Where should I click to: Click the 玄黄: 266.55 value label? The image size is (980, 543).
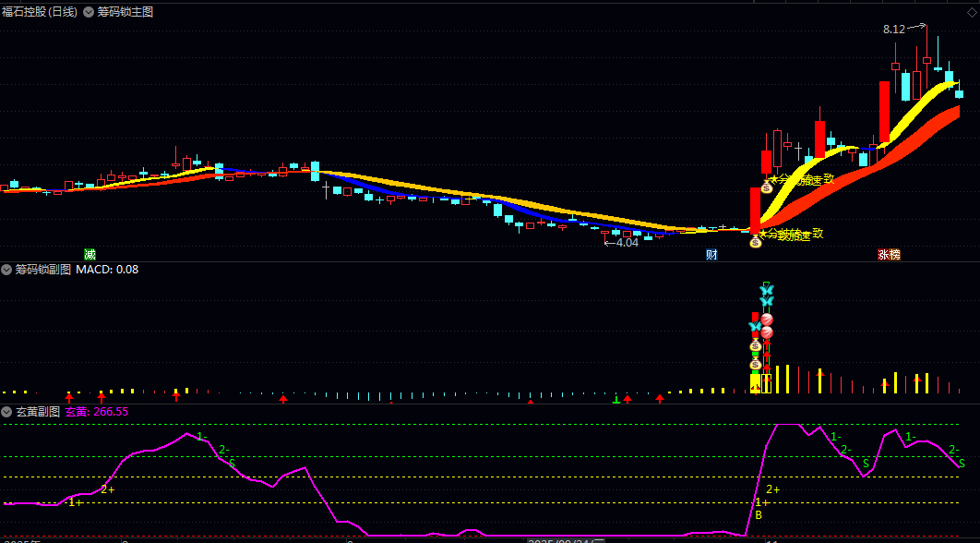click(x=97, y=412)
